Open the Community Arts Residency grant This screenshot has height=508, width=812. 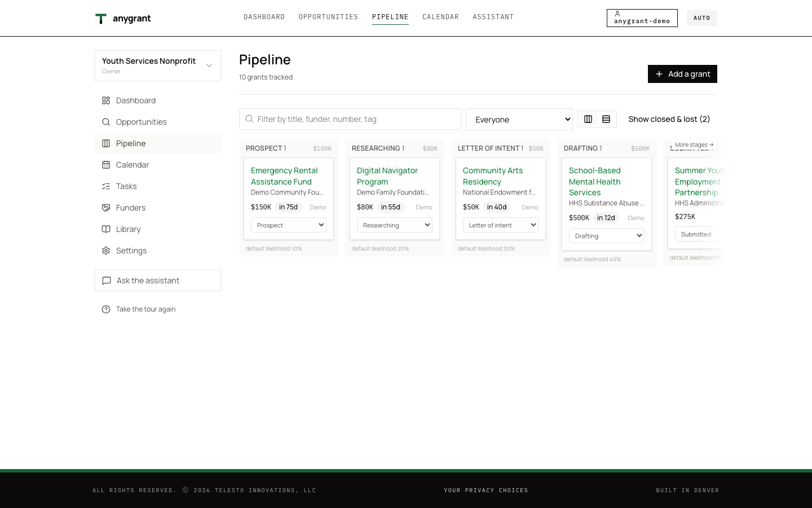point(493,176)
